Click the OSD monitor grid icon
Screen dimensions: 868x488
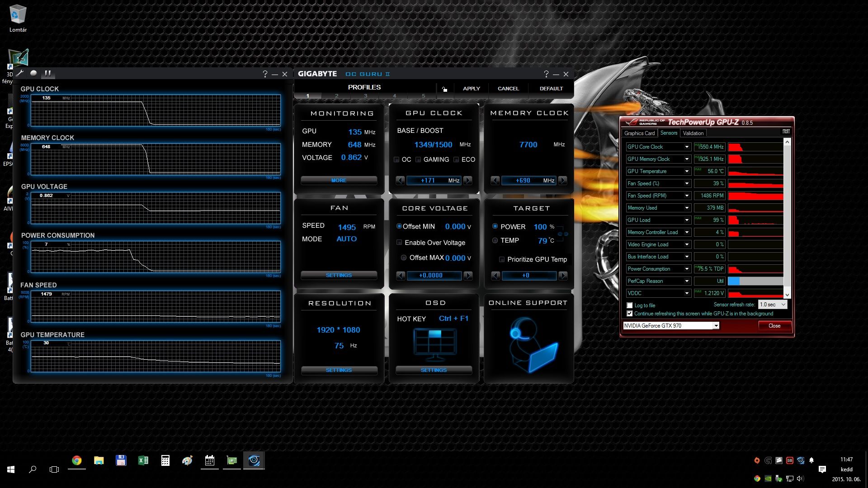[x=434, y=345]
